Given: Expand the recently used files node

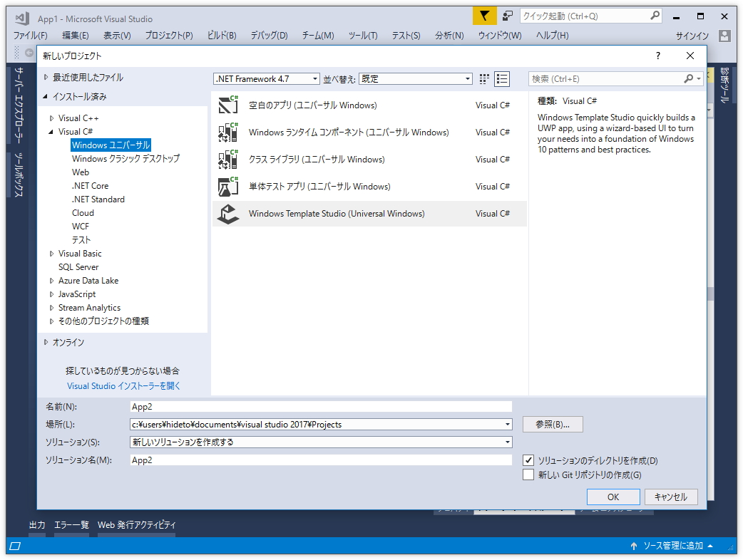Looking at the screenshot, I should tap(46, 77).
